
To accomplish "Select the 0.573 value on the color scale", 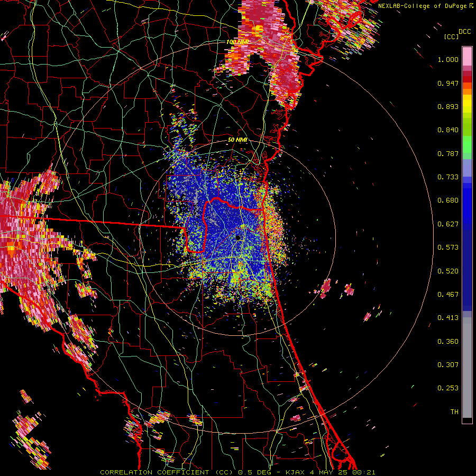I will [448, 248].
